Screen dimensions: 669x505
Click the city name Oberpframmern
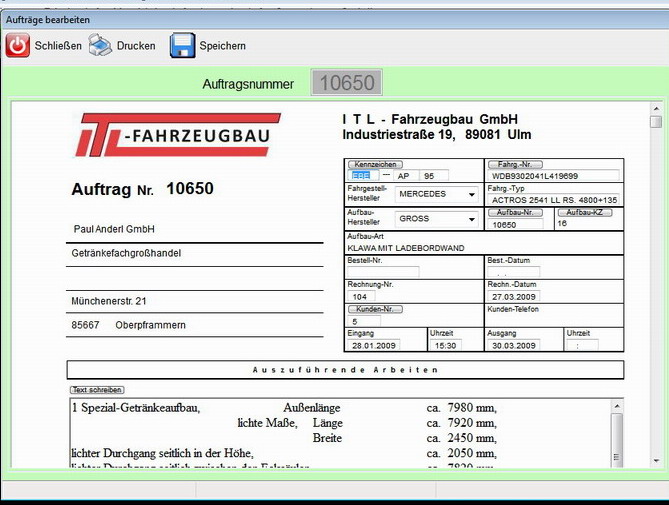click(151, 325)
